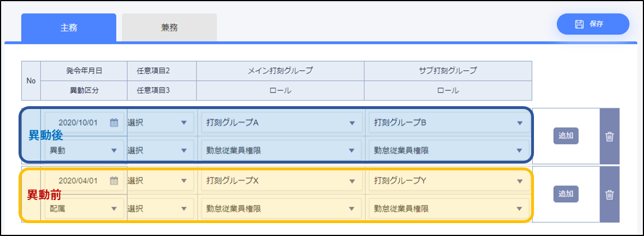Expand the 打刻グループB dropdown
Screen dimensions: 644x236
click(520, 123)
